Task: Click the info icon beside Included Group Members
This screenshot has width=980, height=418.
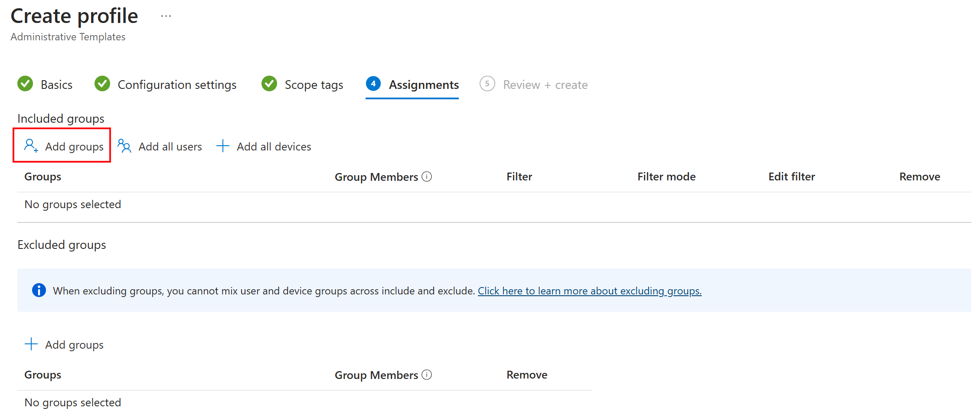Action: point(427,176)
